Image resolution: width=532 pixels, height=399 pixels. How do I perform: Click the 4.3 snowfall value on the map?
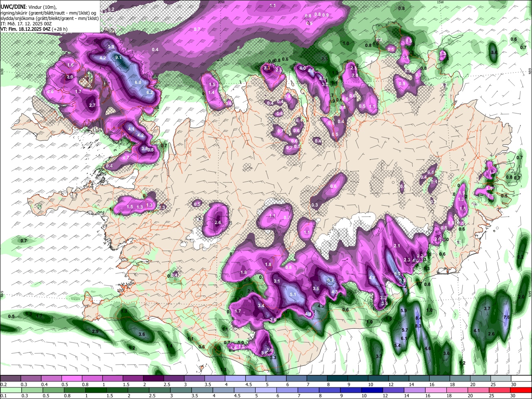pyautogui.click(x=334, y=292)
